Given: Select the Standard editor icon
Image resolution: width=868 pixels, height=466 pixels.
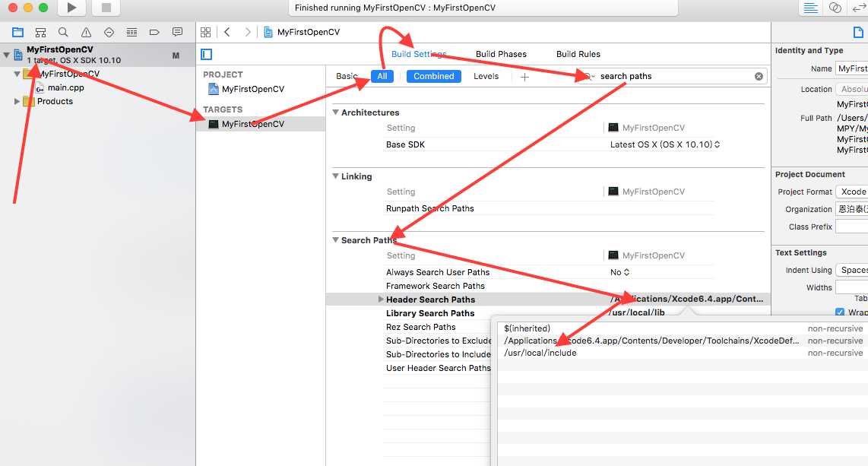Looking at the screenshot, I should tap(810, 8).
